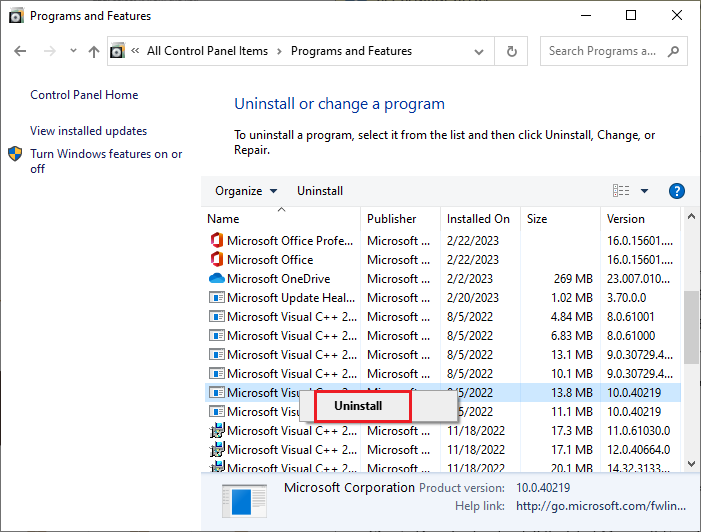Click the shield icon beside Windows features
The width and height of the screenshot is (701, 532).
15,154
